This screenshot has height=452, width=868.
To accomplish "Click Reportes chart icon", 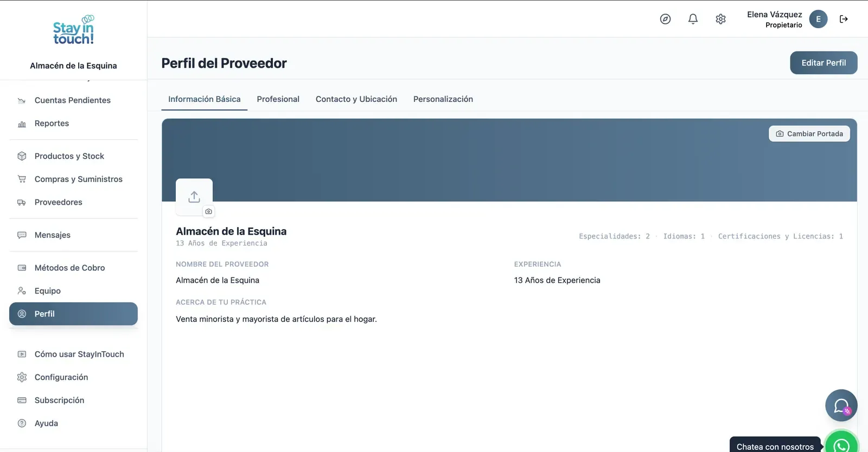I will [x=22, y=124].
